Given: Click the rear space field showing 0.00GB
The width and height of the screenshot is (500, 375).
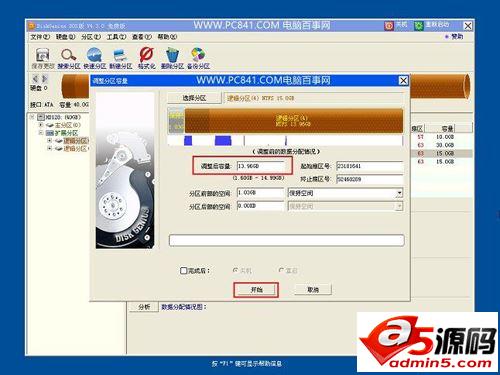Looking at the screenshot, I should coord(260,206).
